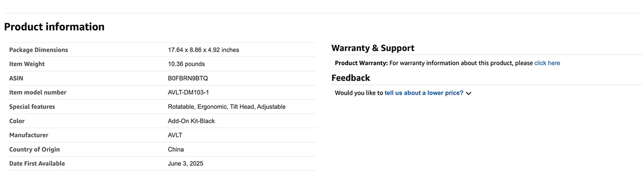This screenshot has height=185, width=644.
Task: Click the Manufacturer value AVLT
Action: tap(175, 135)
